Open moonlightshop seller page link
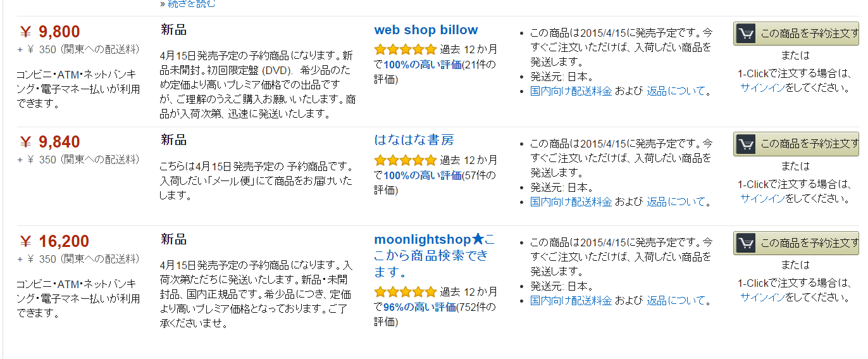Image resolution: width=868 pixels, height=359 pixels. pyautogui.click(x=434, y=256)
